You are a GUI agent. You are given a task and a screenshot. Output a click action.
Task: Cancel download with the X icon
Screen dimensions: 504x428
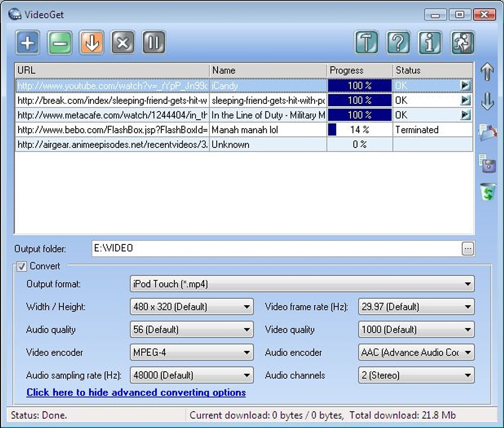[122, 42]
